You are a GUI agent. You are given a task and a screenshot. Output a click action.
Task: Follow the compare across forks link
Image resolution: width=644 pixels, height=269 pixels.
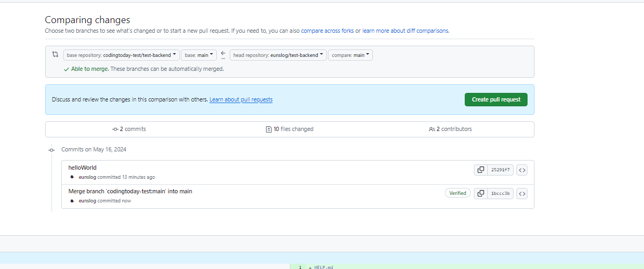327,31
